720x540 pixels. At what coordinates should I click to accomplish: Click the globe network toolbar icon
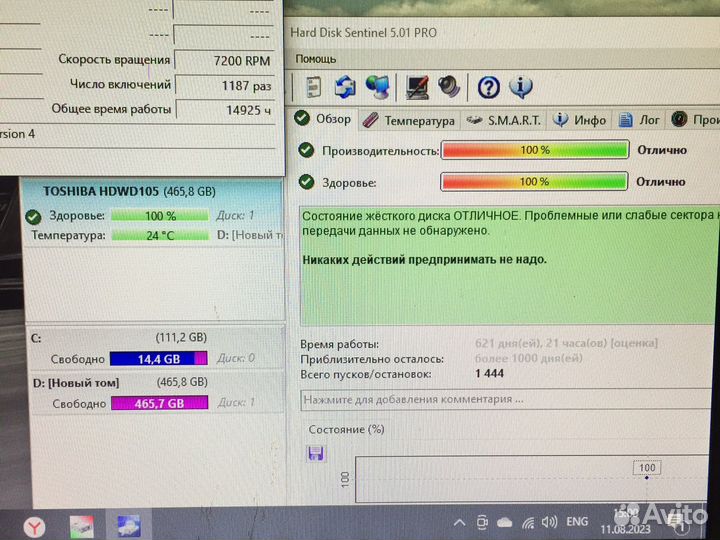377,87
